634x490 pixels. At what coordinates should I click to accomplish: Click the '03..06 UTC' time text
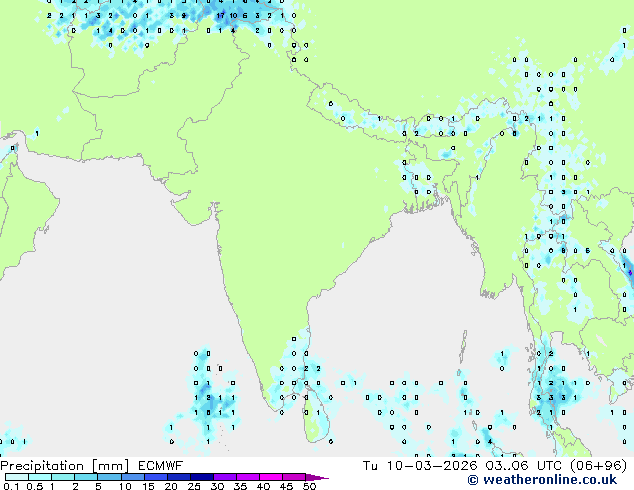(x=526, y=466)
